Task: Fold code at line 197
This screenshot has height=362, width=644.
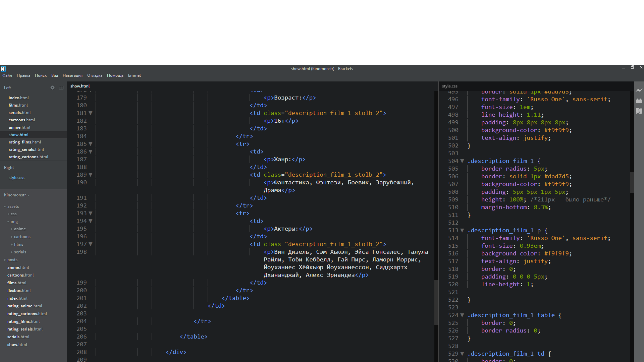Action: click(91, 244)
